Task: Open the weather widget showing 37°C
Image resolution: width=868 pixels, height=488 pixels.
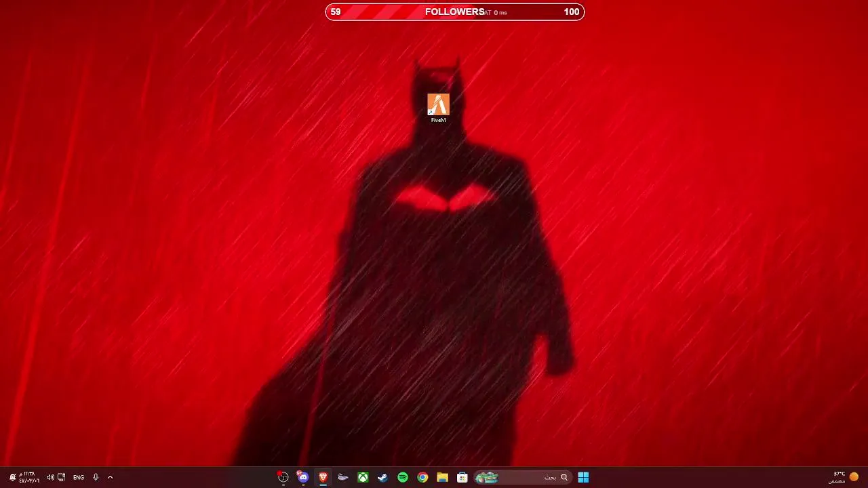Action: tap(844, 477)
